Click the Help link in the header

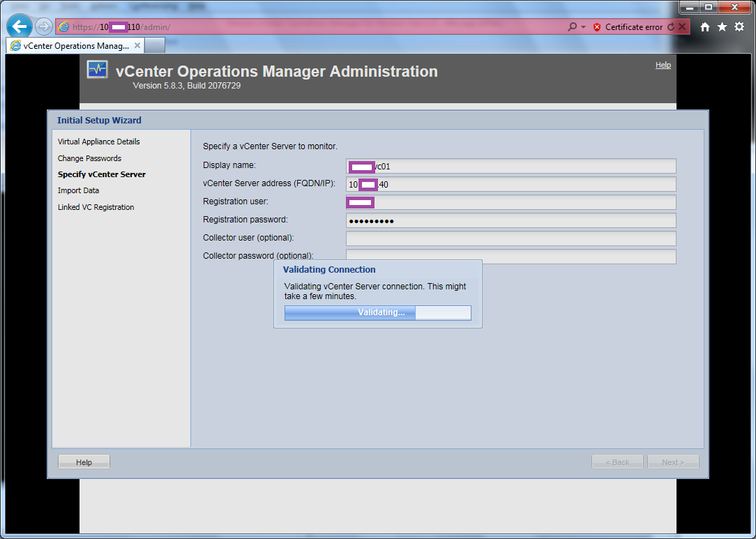(x=663, y=65)
